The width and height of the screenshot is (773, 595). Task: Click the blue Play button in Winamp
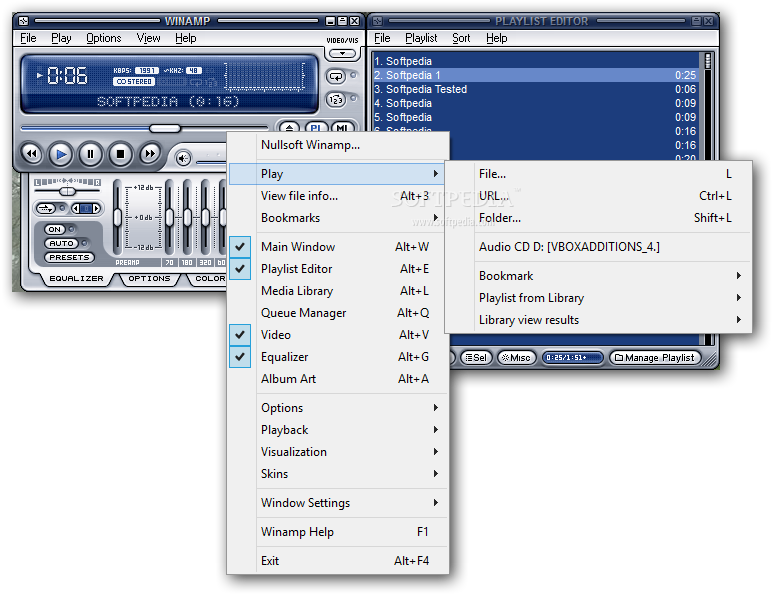[x=61, y=154]
